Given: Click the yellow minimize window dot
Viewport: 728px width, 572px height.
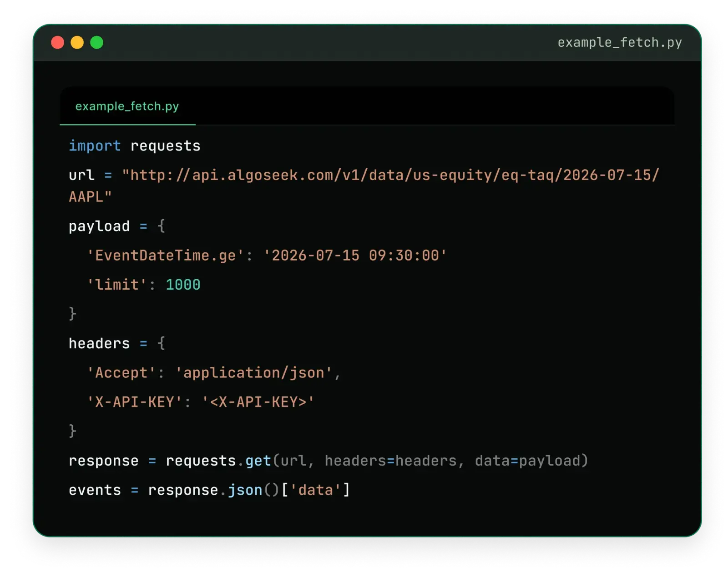Looking at the screenshot, I should point(77,42).
